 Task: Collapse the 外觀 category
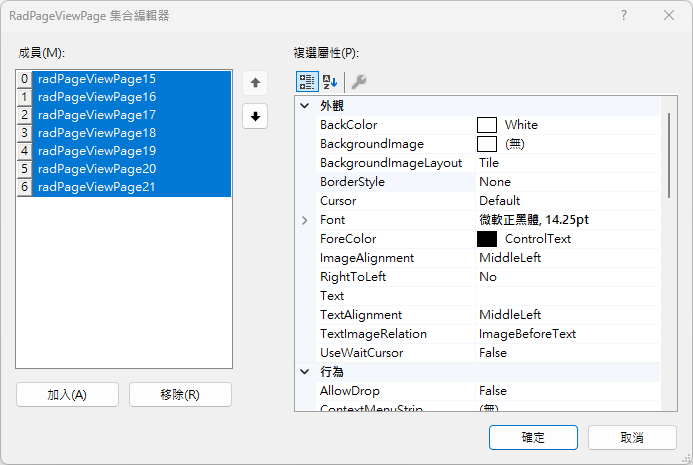pos(305,106)
